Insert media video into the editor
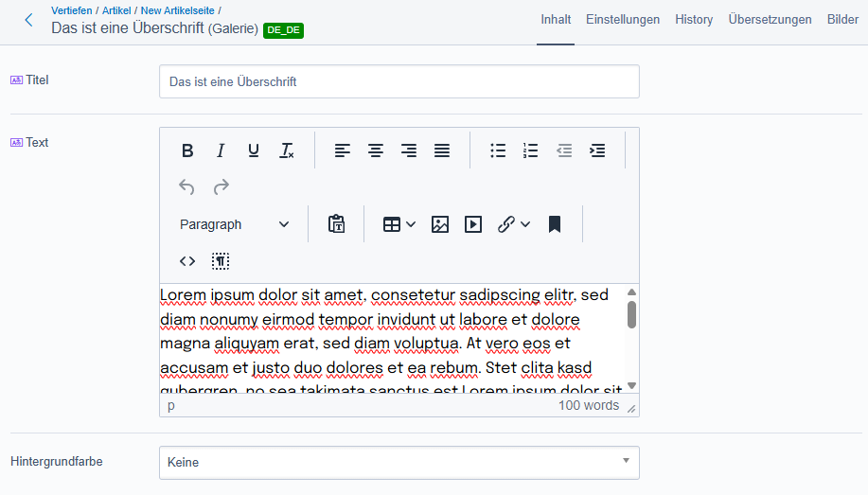 pos(473,224)
